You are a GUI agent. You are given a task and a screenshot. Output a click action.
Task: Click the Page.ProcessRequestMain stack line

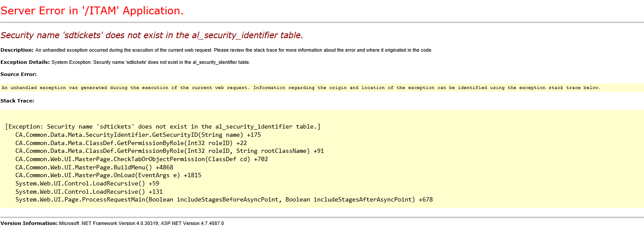coord(224,200)
